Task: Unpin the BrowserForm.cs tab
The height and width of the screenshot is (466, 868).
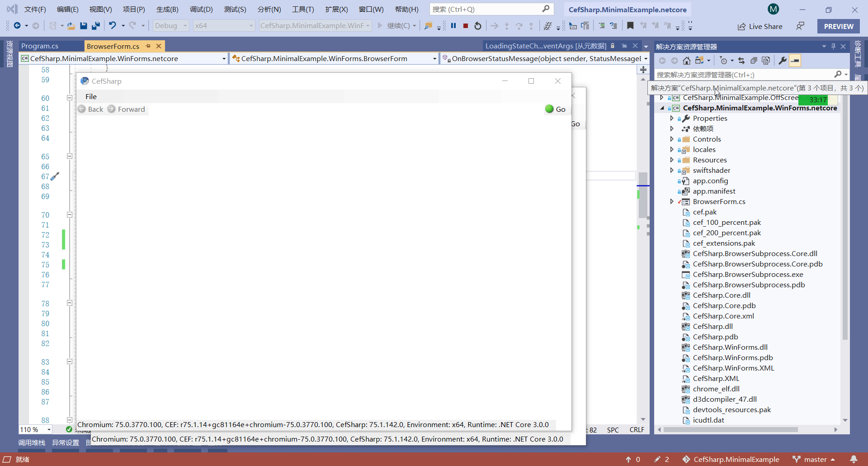Action: [148, 46]
